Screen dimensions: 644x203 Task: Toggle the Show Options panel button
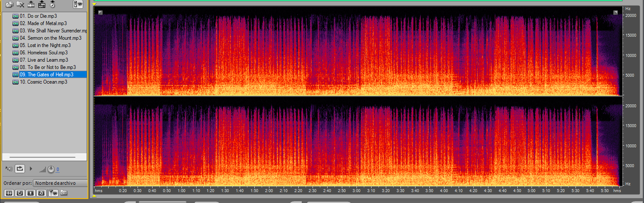(x=77, y=5)
